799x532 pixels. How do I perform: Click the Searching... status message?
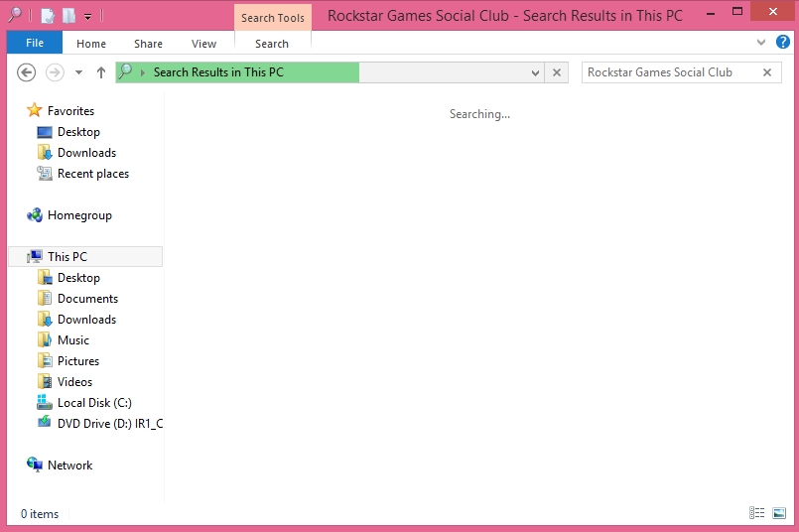click(479, 114)
